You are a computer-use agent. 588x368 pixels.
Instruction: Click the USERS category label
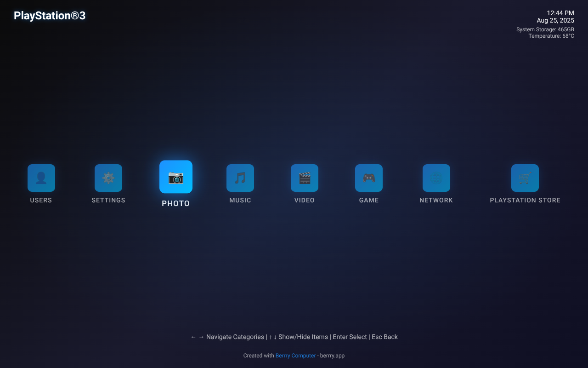tap(41, 200)
